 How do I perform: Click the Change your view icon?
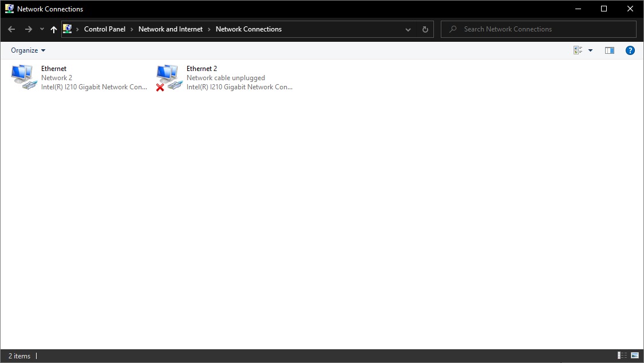click(578, 50)
